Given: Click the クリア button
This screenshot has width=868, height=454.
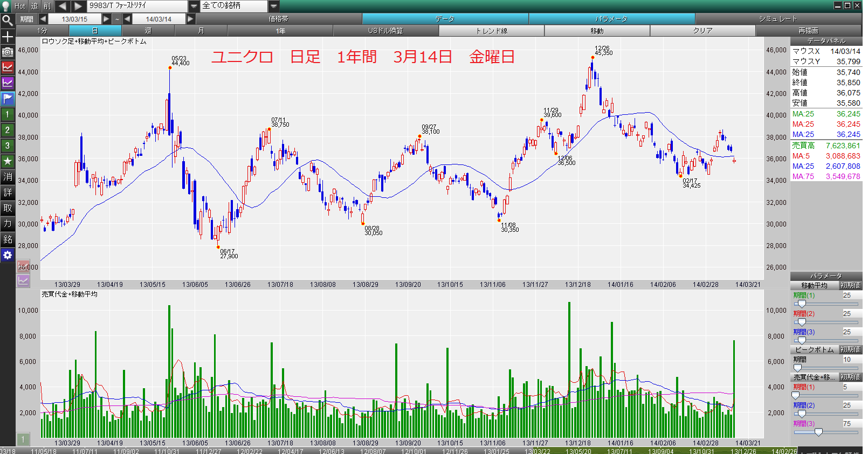Looking at the screenshot, I should point(703,31).
